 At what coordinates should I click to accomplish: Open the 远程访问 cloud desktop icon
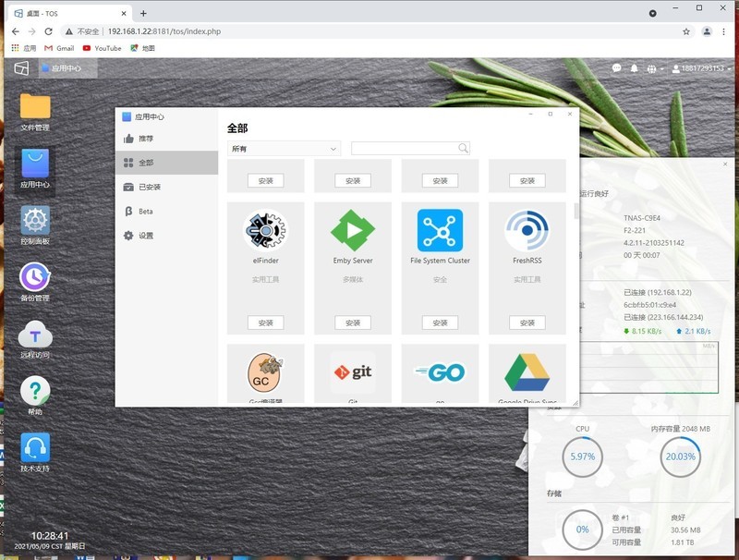tap(35, 335)
